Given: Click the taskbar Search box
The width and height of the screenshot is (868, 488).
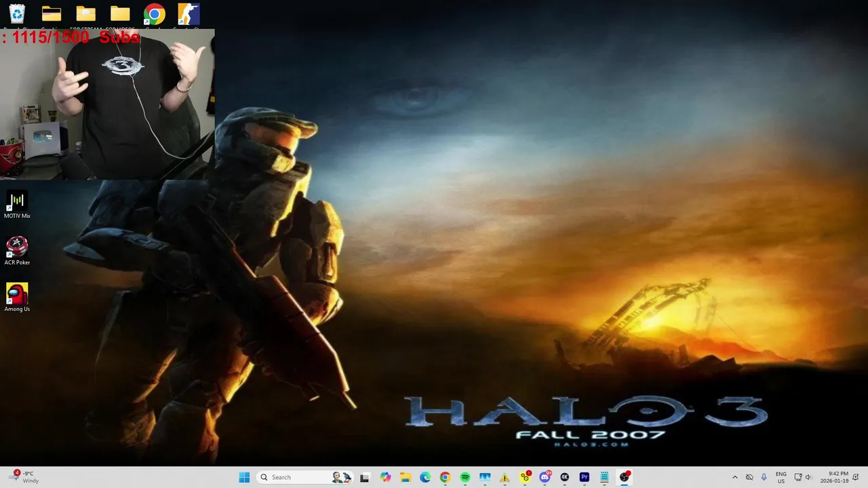Looking at the screenshot, I should 306,477.
